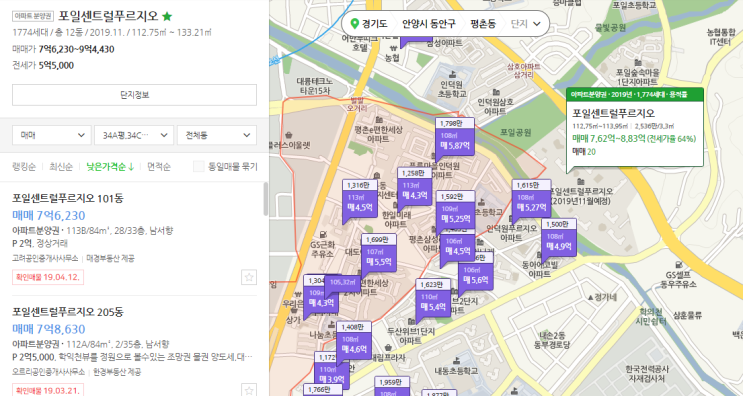Viewport: 743px width, 396px height.
Task: Select the 1,623만 매 5.4억 map marker
Action: [433, 298]
